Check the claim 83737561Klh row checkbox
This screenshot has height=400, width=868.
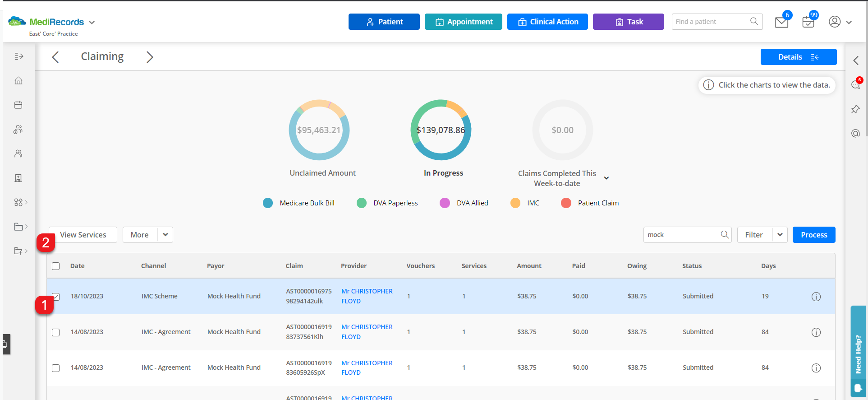pyautogui.click(x=56, y=332)
